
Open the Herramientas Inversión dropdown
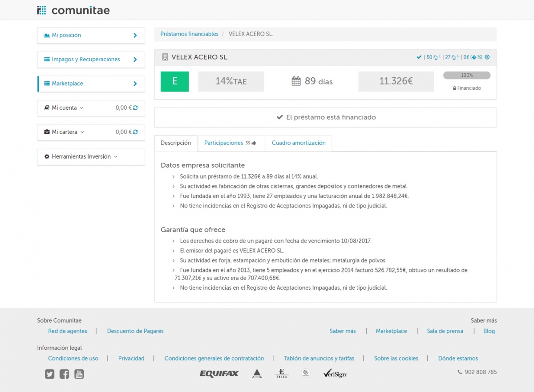pos(81,157)
